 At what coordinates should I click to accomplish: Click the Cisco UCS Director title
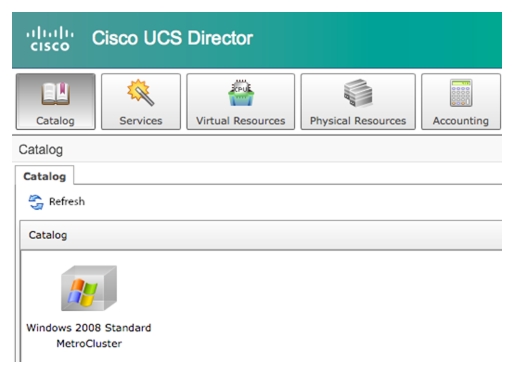[172, 38]
